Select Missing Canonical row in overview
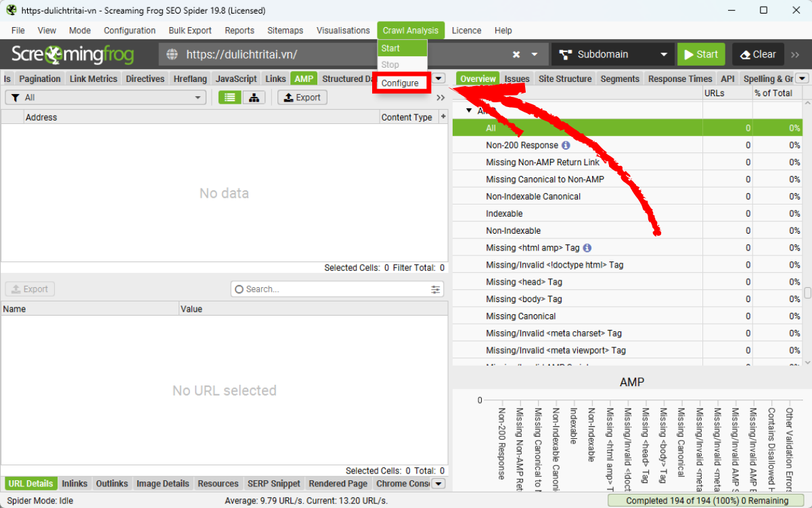Viewport: 812px width, 508px height. click(x=520, y=316)
